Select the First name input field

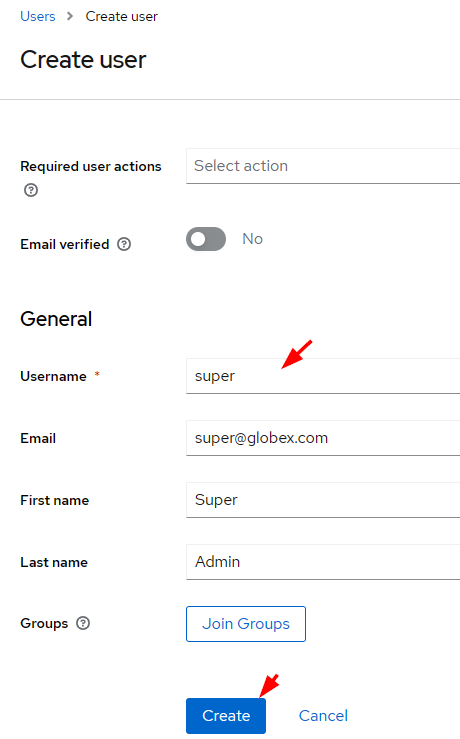click(323, 500)
